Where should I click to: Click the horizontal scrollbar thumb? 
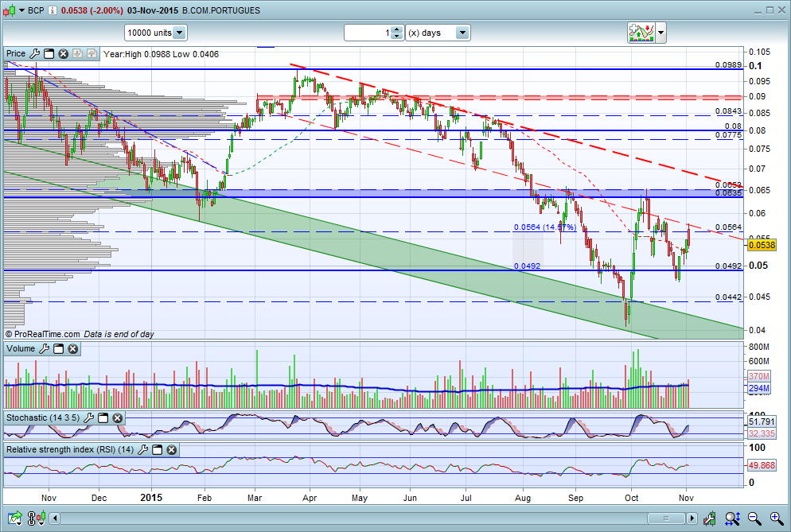click(x=666, y=518)
